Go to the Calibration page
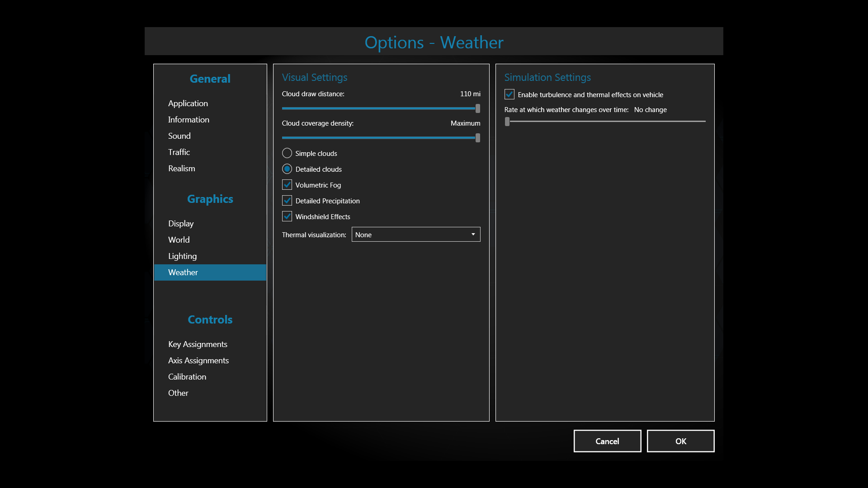868x488 pixels. (187, 377)
